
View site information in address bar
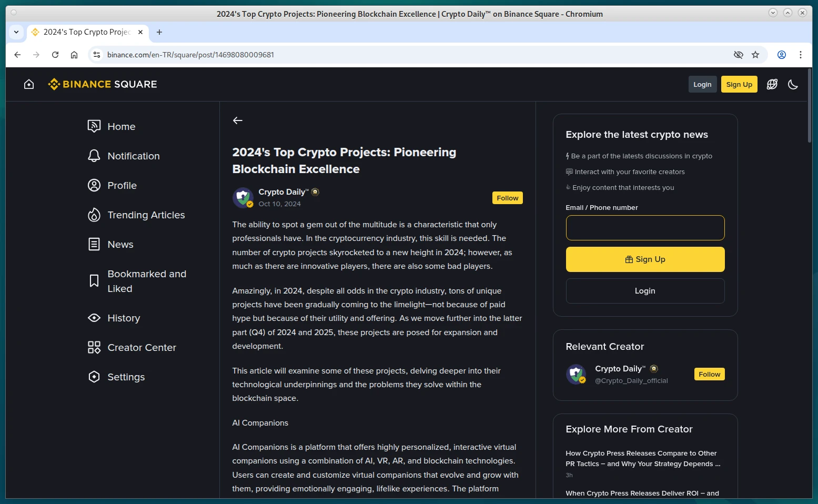pos(97,55)
